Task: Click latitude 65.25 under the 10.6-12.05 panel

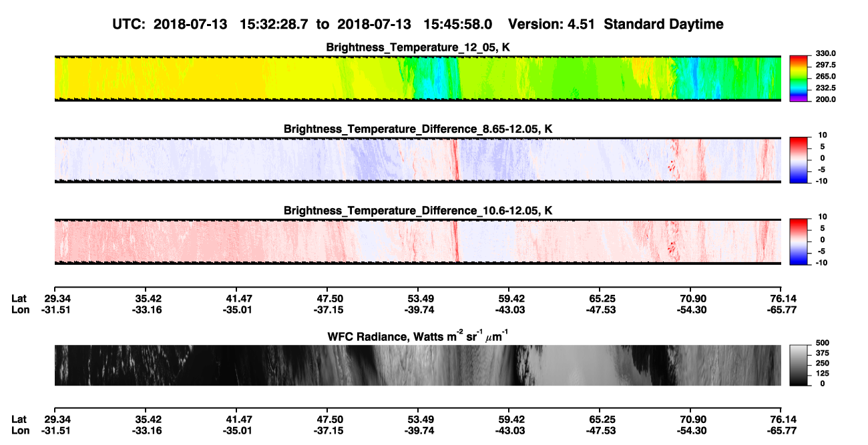Action: point(602,298)
